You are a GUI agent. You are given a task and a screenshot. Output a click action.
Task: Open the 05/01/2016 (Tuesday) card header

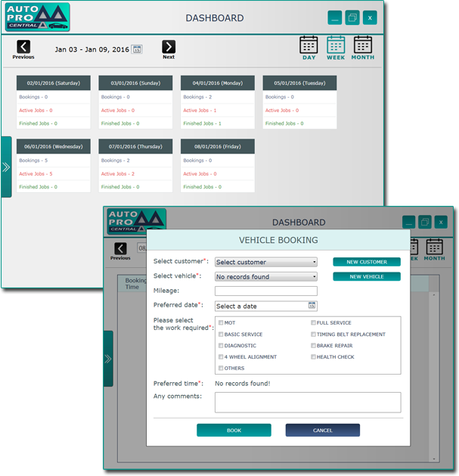(x=299, y=83)
